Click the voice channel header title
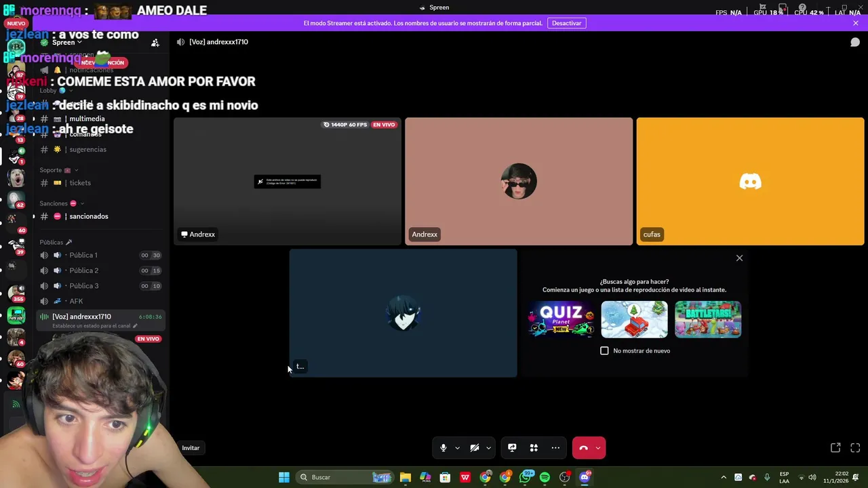The width and height of the screenshot is (868, 488). coord(218,42)
